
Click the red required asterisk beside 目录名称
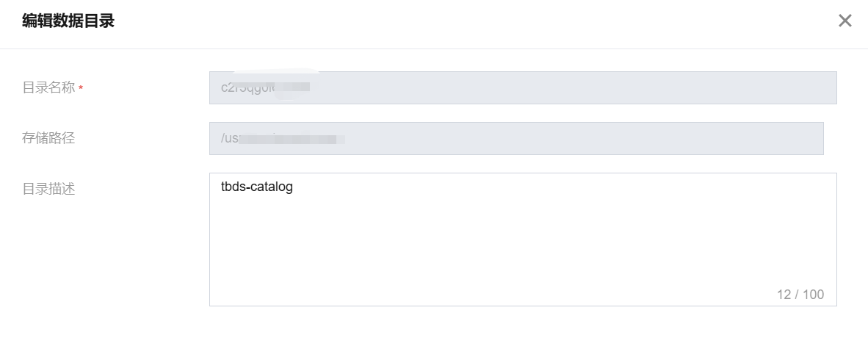coord(81,88)
